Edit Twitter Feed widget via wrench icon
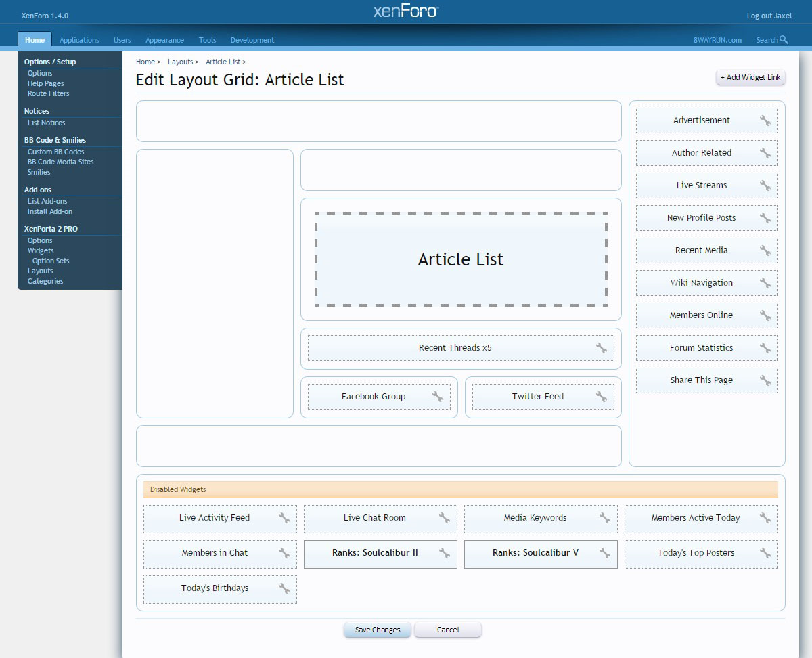 [x=601, y=397]
